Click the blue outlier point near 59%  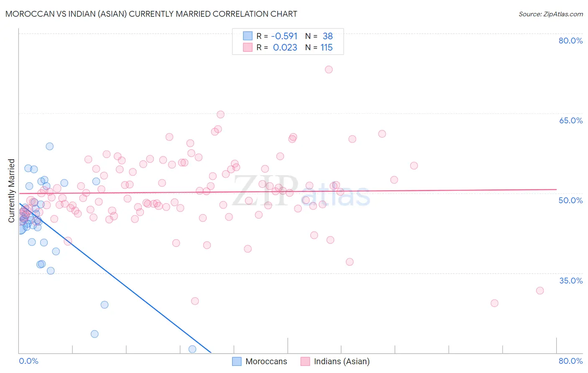click(50, 146)
